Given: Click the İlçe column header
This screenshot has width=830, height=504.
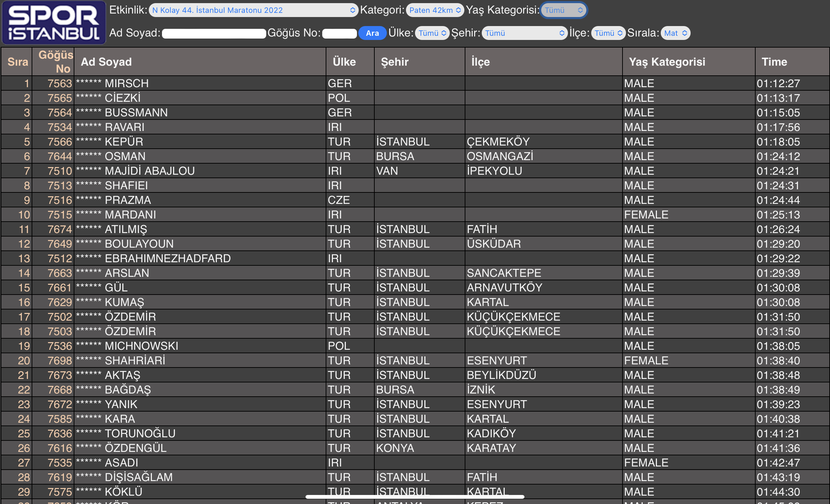Looking at the screenshot, I should click(x=544, y=62).
